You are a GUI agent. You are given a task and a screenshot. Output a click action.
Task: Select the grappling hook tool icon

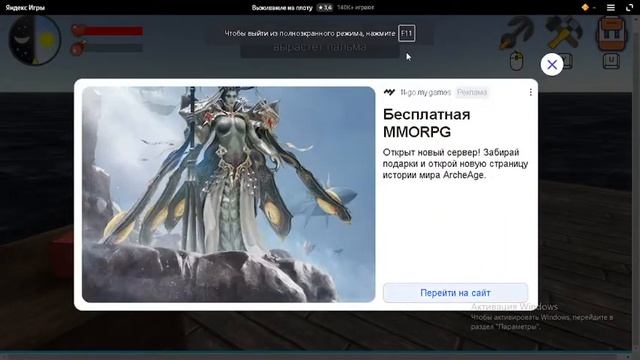[x=517, y=33]
